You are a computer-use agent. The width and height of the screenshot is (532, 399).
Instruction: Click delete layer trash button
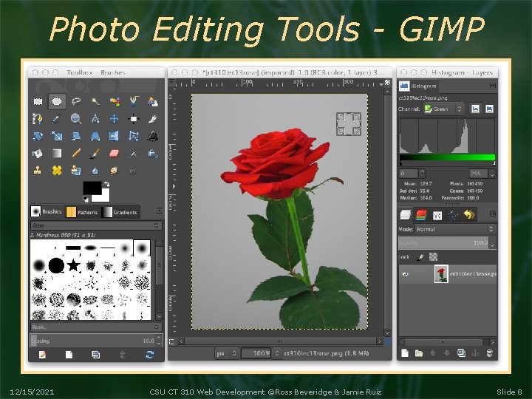click(489, 353)
